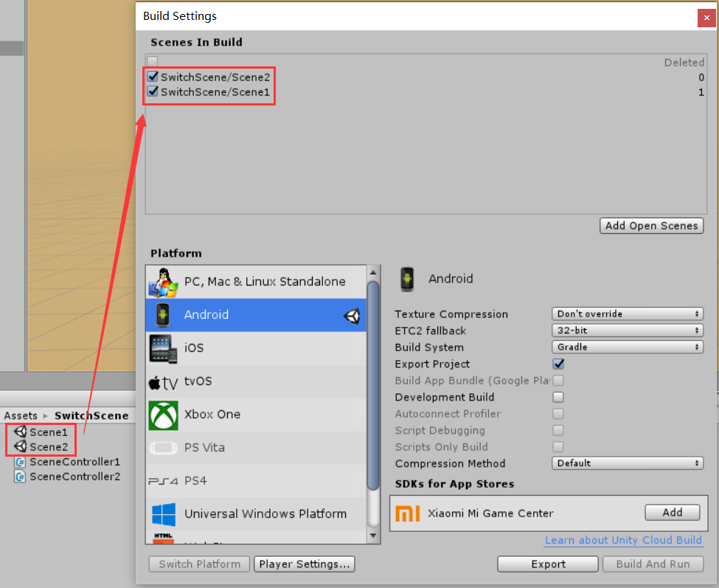Select the Xbox One platform row
Screen dimensions: 719x588
[256, 415]
